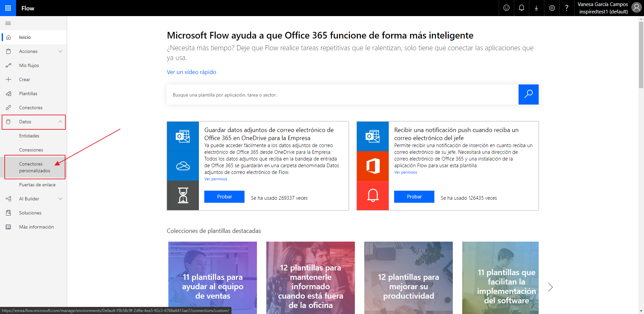Click the template search input field
The height and width of the screenshot is (314, 644).
(x=342, y=95)
